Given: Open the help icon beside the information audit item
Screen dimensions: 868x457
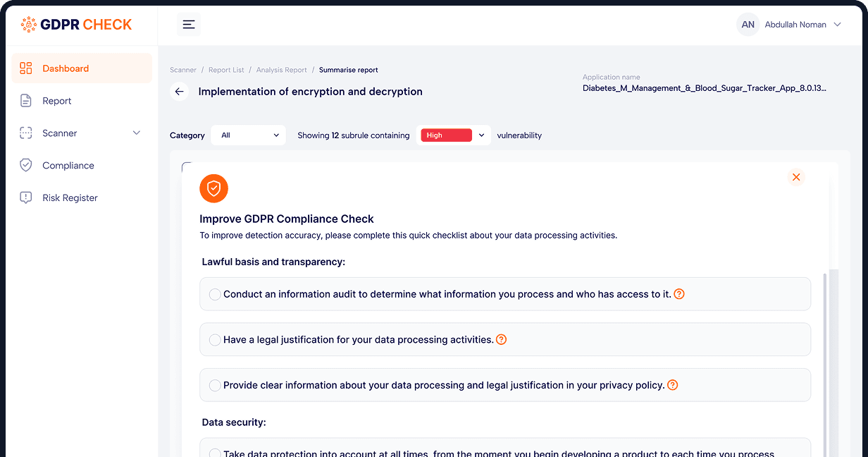Looking at the screenshot, I should [678, 293].
